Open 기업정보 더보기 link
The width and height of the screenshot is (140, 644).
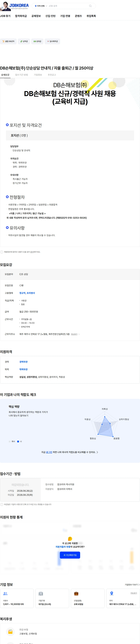pyautogui.click(x=132, y=585)
